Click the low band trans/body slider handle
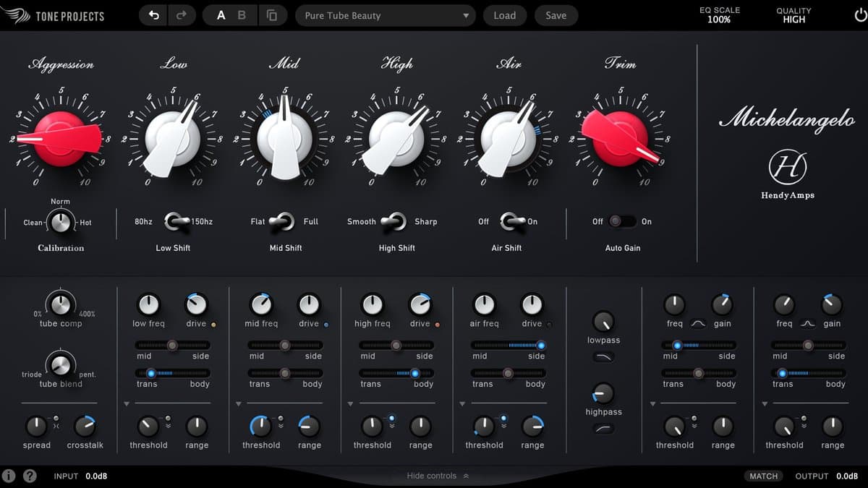Viewport: 868px width, 488px height. point(150,373)
